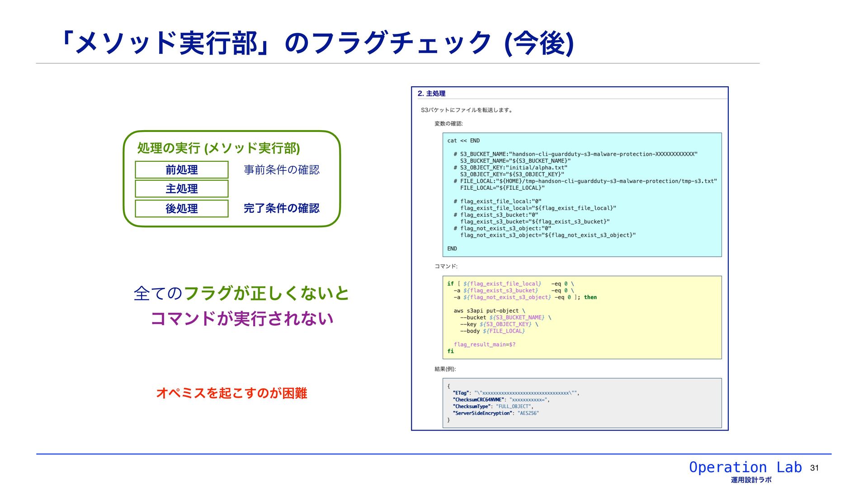Select the sentence S3バケットにファイルを転送します。

coord(467,110)
